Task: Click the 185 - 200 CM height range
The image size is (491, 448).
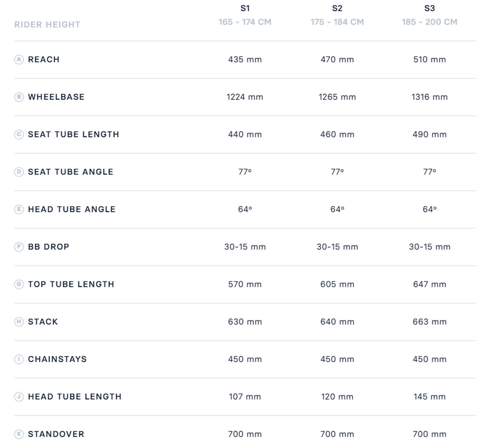Action: 430,22
